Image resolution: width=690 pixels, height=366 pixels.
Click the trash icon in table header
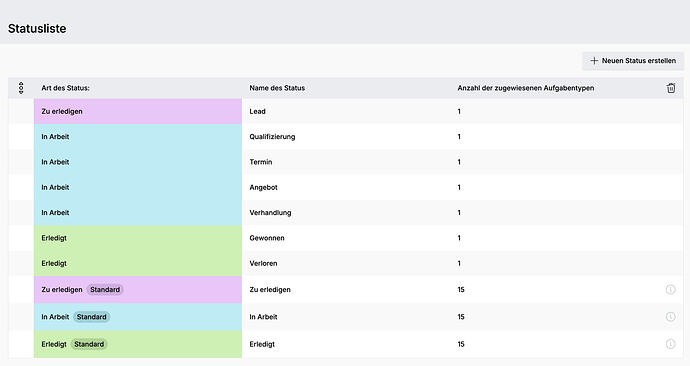(x=671, y=88)
